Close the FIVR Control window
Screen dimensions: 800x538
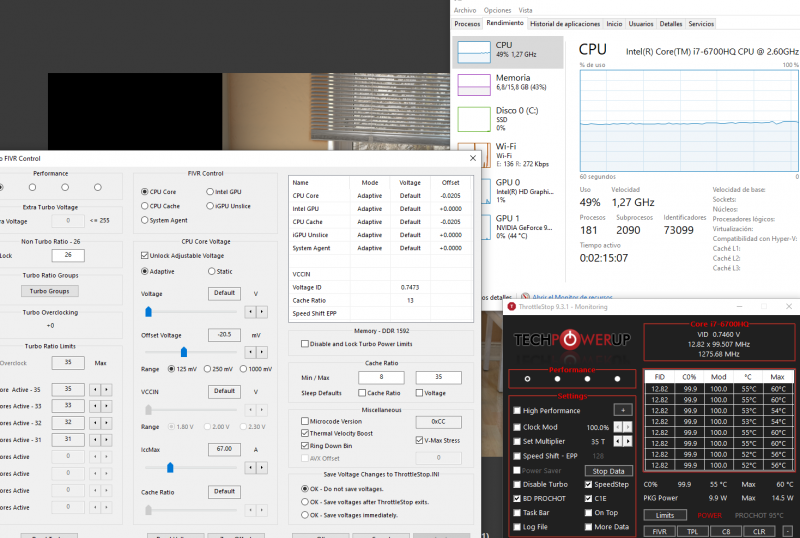[472, 158]
